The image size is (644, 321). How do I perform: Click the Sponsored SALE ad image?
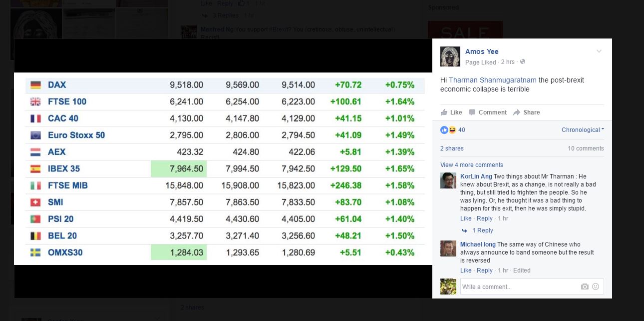(x=465, y=30)
